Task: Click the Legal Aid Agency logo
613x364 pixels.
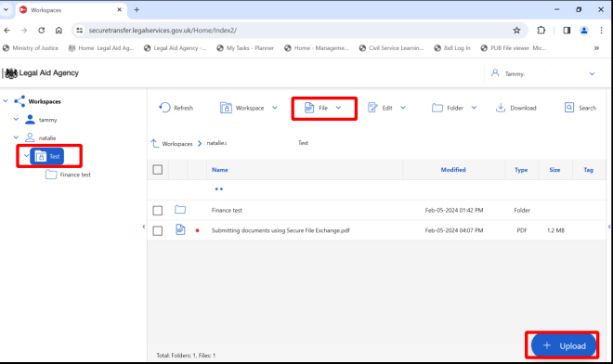Action: (x=42, y=73)
